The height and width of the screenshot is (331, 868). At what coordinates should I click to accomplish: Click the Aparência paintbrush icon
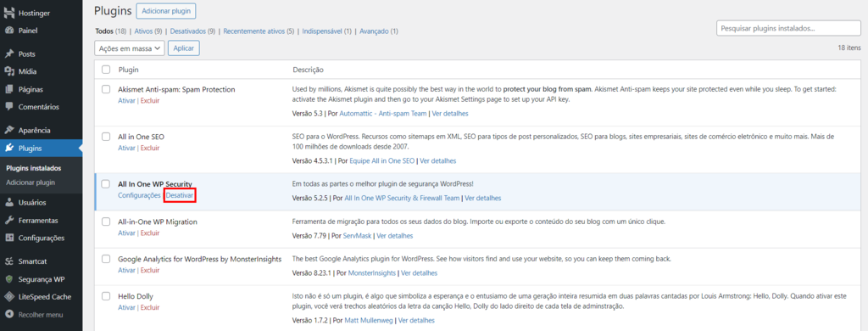point(8,131)
